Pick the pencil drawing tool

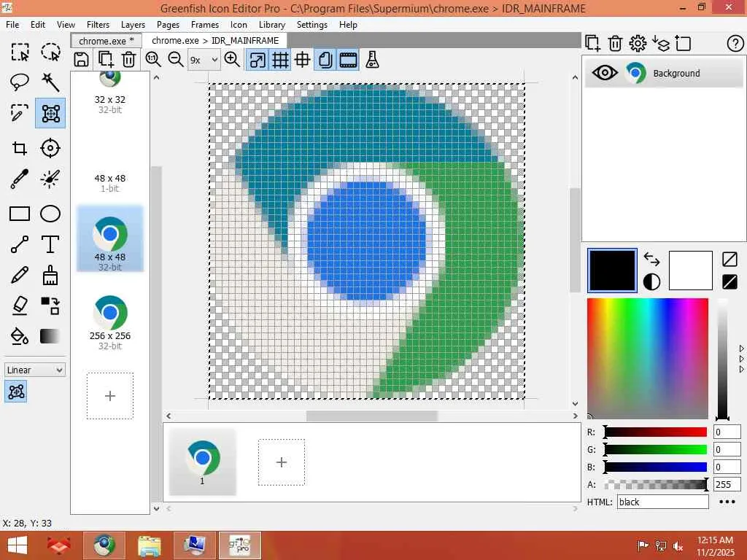click(20, 275)
